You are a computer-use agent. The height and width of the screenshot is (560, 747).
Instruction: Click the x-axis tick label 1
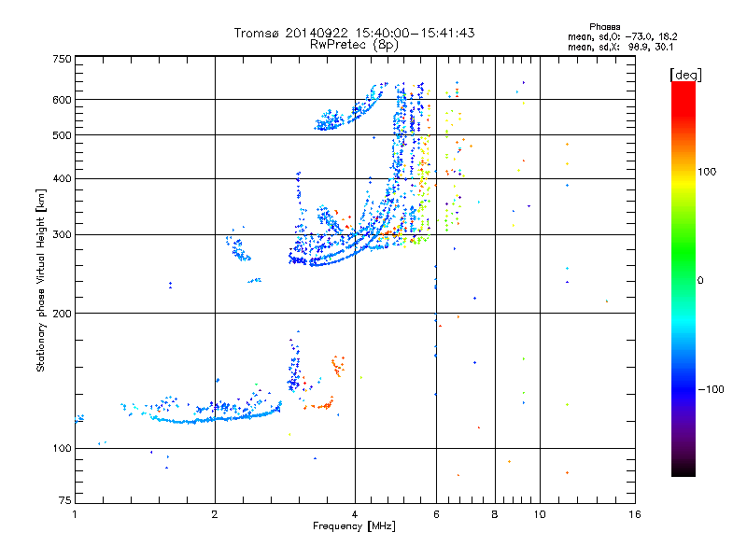coord(75,514)
